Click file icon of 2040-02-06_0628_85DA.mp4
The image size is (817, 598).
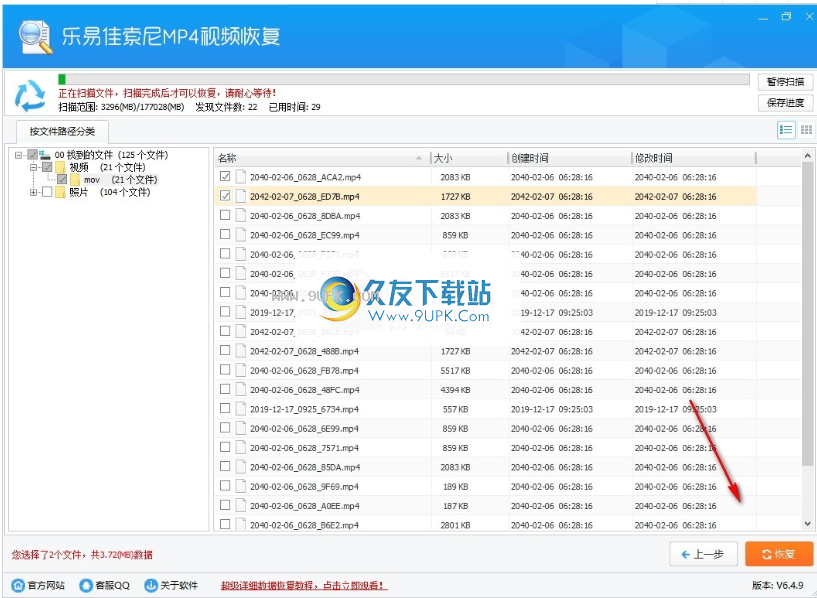click(241, 467)
